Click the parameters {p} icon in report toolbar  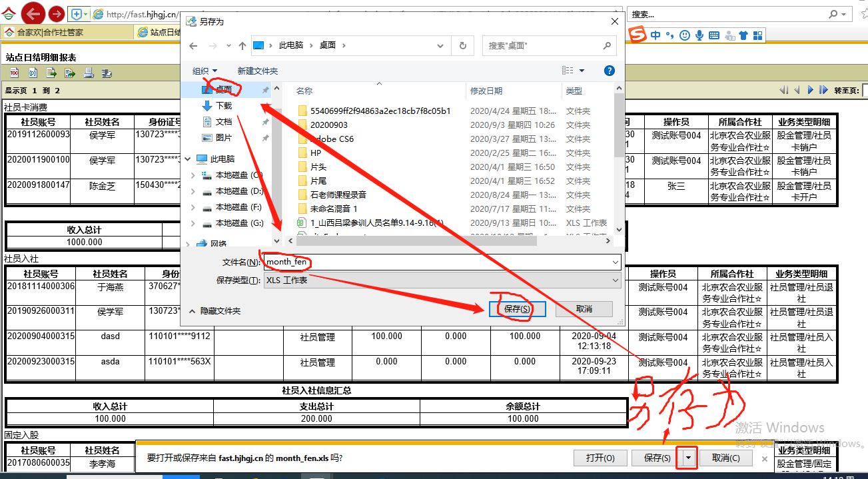coord(32,73)
